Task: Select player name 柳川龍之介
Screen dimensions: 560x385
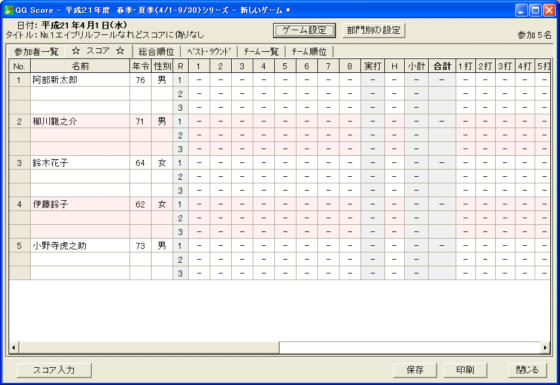Action: (x=55, y=121)
